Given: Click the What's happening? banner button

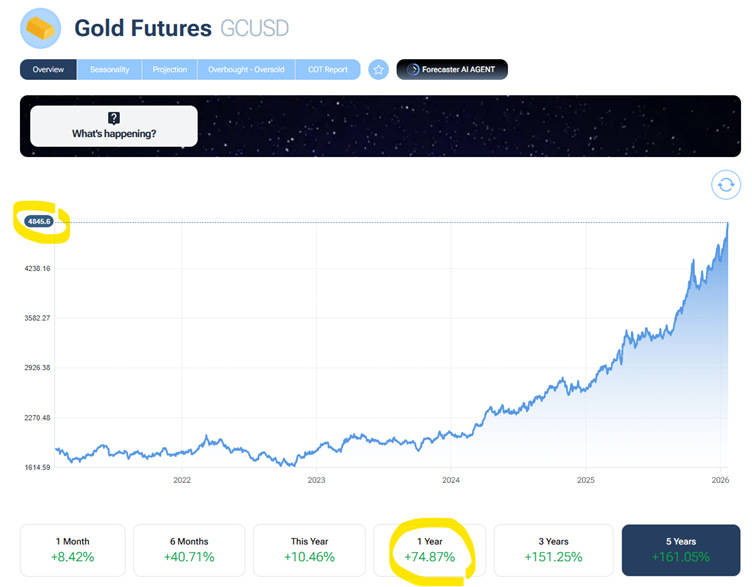Looking at the screenshot, I should pyautogui.click(x=114, y=127).
